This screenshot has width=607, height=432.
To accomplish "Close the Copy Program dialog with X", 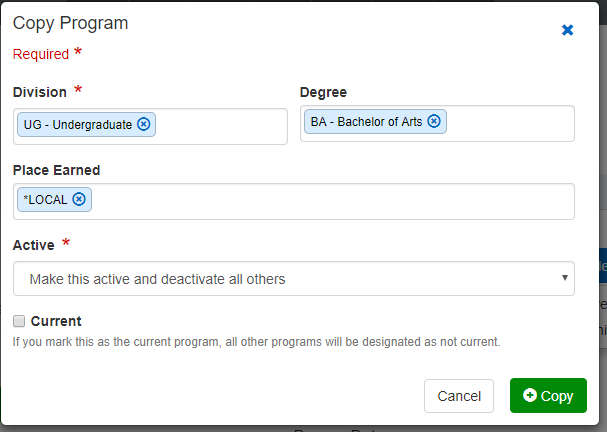I will click(567, 30).
